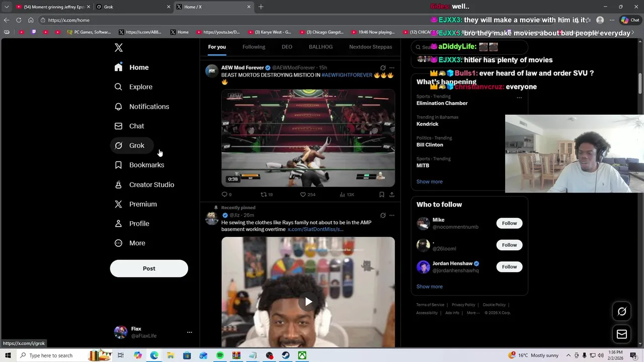
Task: Ask Grok about the @Jlz post
Action: pos(383,215)
